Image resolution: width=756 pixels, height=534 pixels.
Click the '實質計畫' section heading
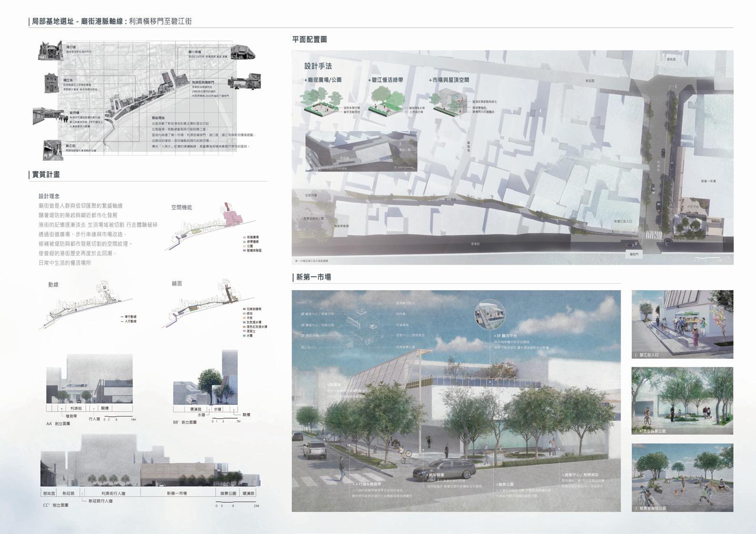point(46,175)
